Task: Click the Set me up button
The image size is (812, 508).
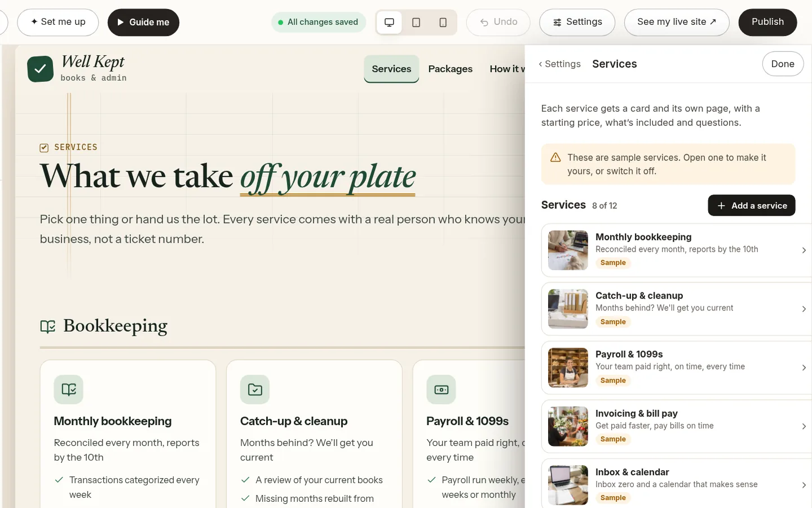Action: (58, 22)
